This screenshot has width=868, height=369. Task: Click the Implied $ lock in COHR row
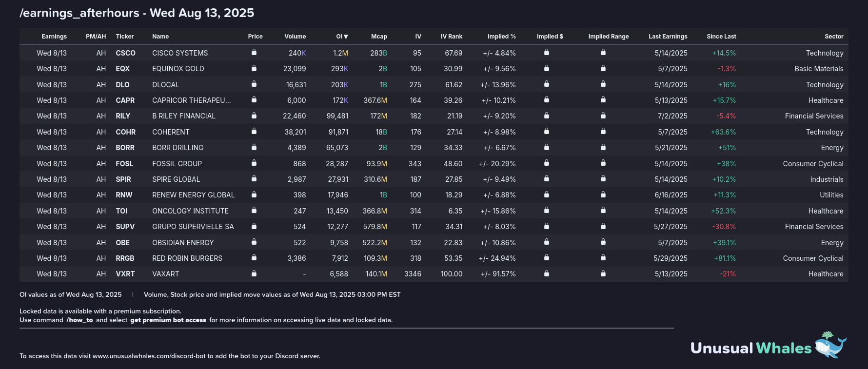tap(547, 131)
